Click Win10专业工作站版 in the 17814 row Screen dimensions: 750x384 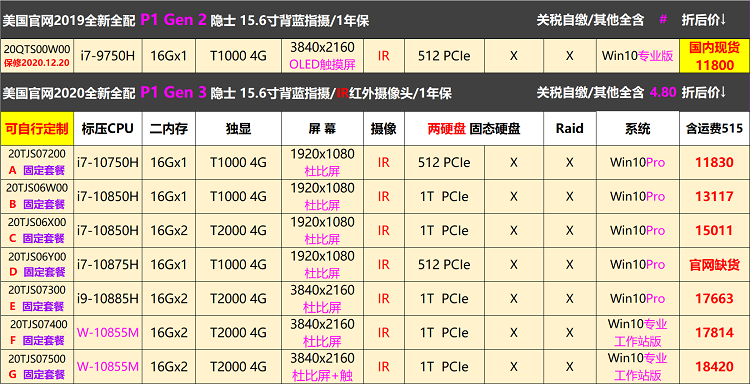point(638,332)
